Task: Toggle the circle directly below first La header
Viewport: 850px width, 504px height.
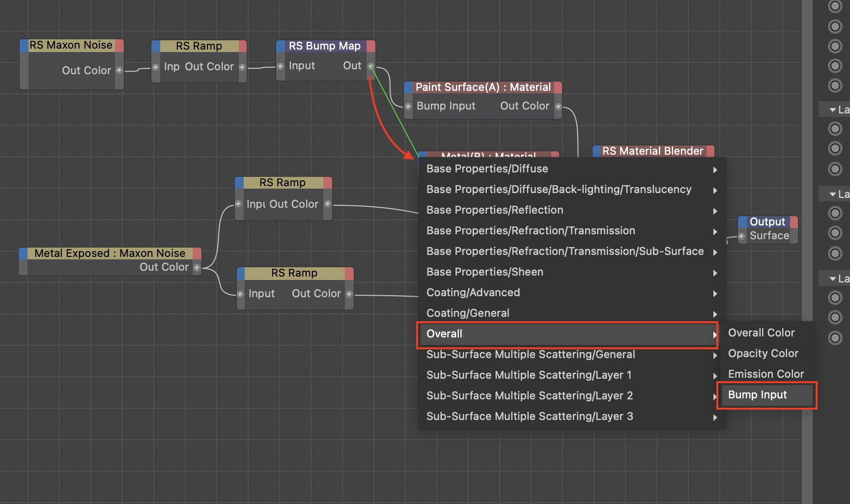Action: click(x=835, y=129)
